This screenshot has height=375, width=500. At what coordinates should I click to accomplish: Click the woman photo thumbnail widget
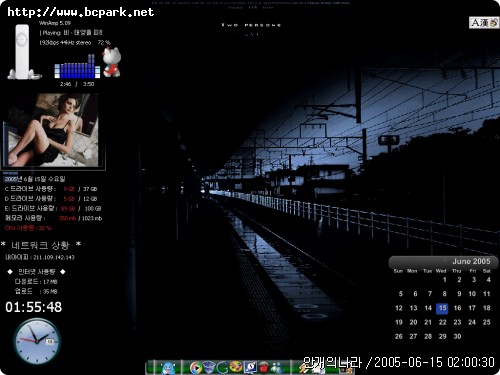point(53,131)
